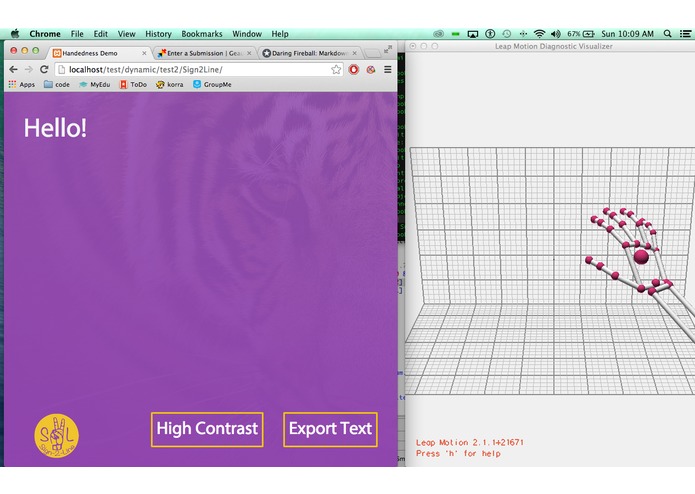This screenshot has height=494, width=695.
Task: Open the Bookmarks menu
Action: pyautogui.click(x=202, y=34)
